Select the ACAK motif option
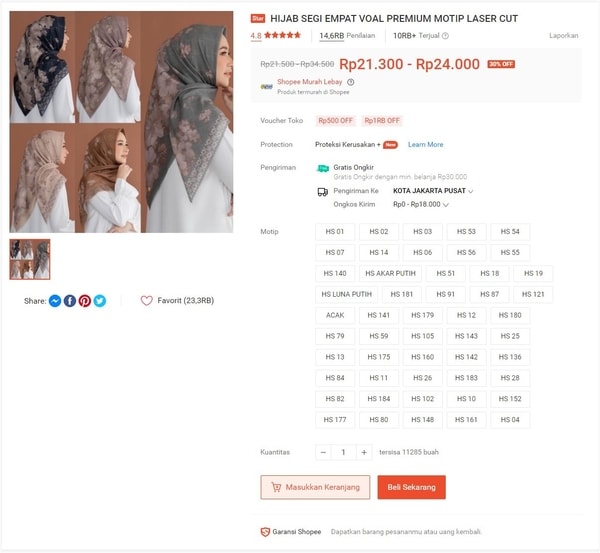Image resolution: width=600 pixels, height=553 pixels. point(335,315)
